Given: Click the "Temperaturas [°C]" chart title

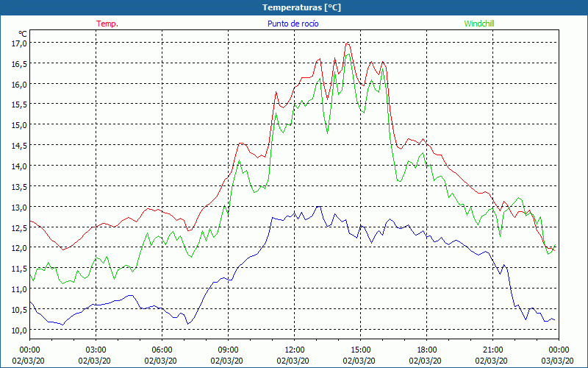Looking at the screenshot, I should [x=301, y=7].
